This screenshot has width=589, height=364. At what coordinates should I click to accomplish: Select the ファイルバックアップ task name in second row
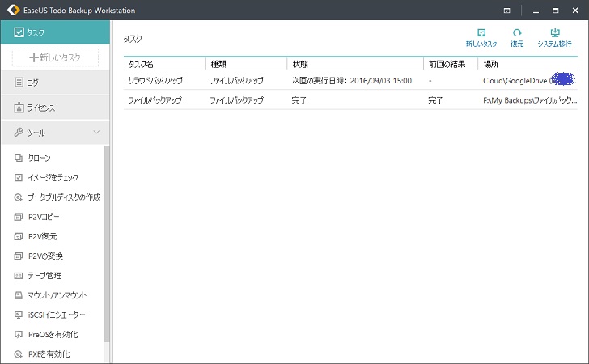click(x=155, y=100)
